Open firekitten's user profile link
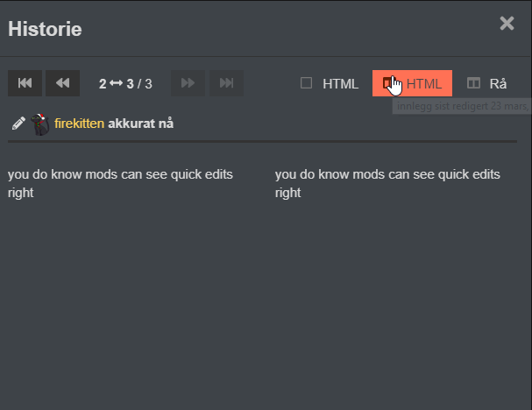 79,124
